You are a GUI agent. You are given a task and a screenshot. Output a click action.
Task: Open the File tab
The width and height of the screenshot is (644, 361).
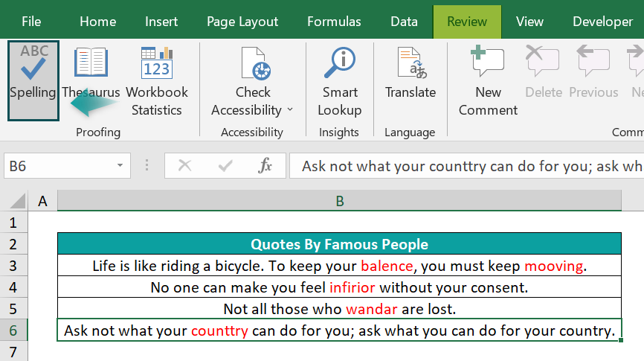(x=31, y=22)
